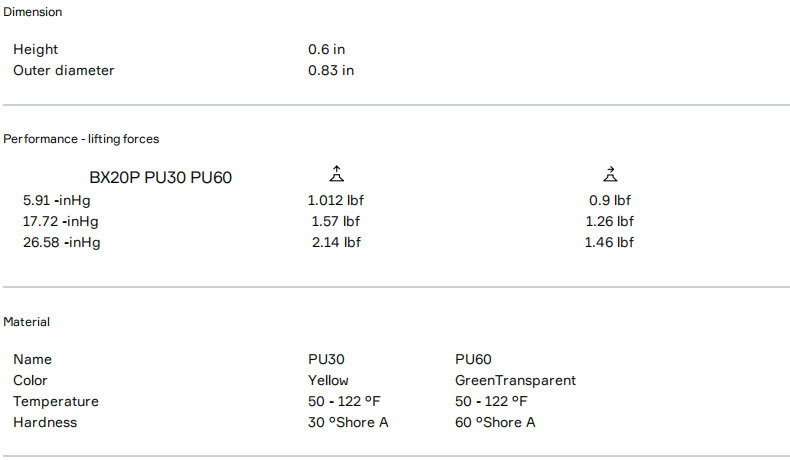The height and width of the screenshot is (460, 790).
Task: Click the Yellow color value
Action: (x=328, y=380)
